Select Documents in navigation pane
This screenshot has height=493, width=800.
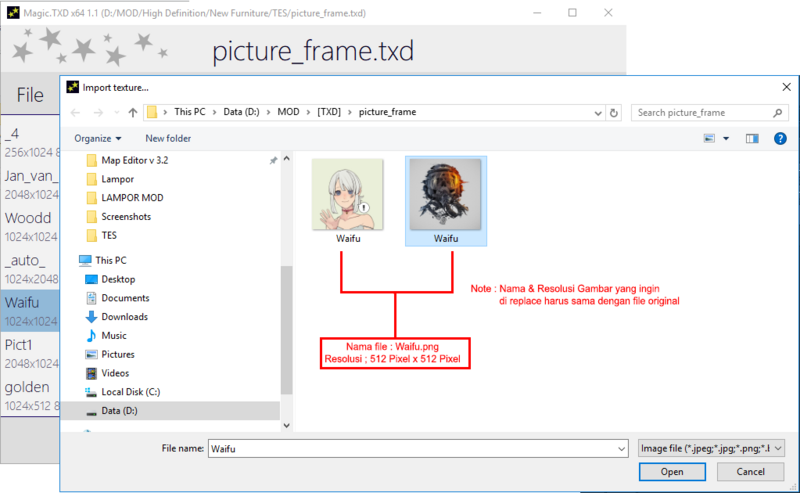pyautogui.click(x=125, y=298)
